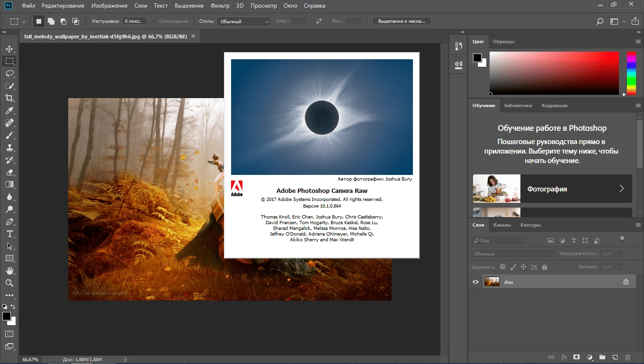Select the Quick Selection tool
This screenshot has width=644, height=364.
click(x=9, y=86)
